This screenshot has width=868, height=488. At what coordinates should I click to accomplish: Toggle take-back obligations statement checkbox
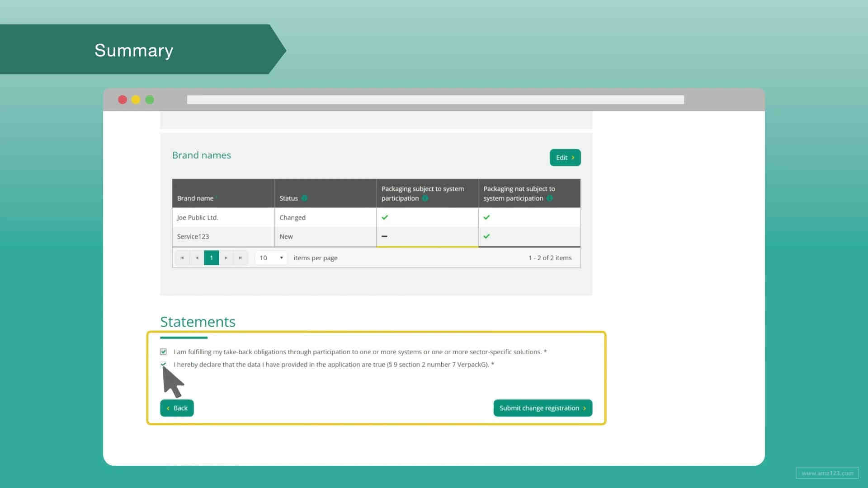163,352
